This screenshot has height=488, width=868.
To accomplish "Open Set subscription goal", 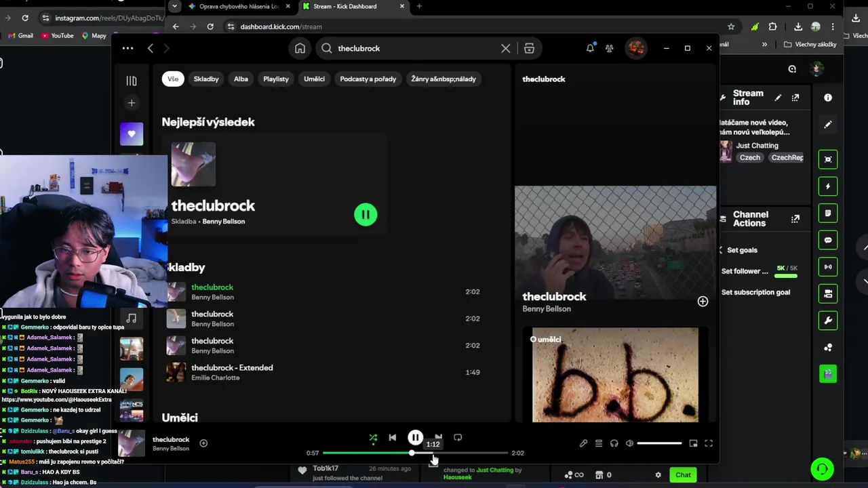I will [755, 292].
